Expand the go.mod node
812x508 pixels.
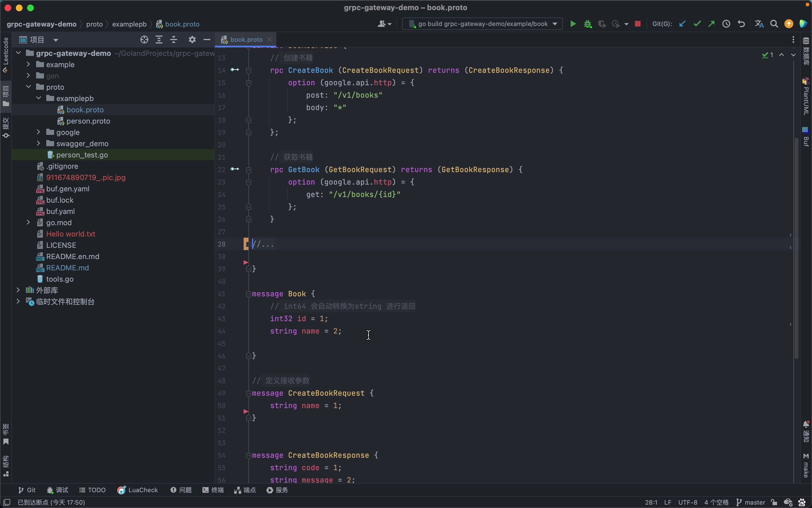[28, 222]
